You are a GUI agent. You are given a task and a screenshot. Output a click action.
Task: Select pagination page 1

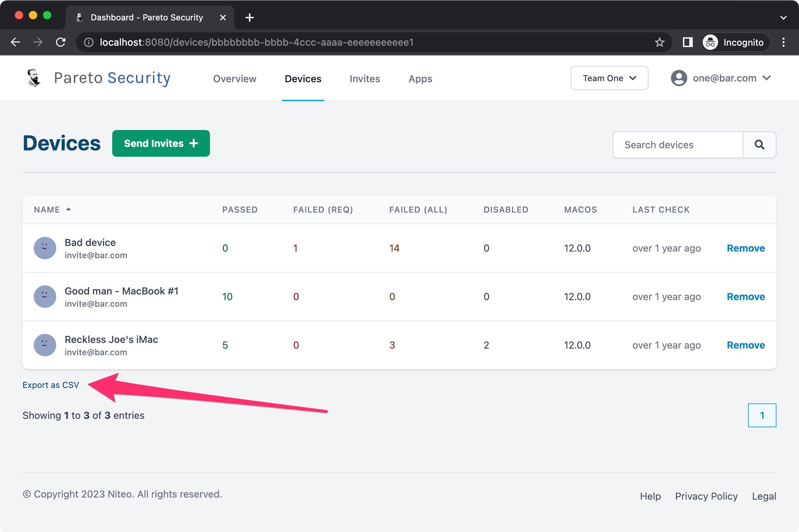click(762, 415)
